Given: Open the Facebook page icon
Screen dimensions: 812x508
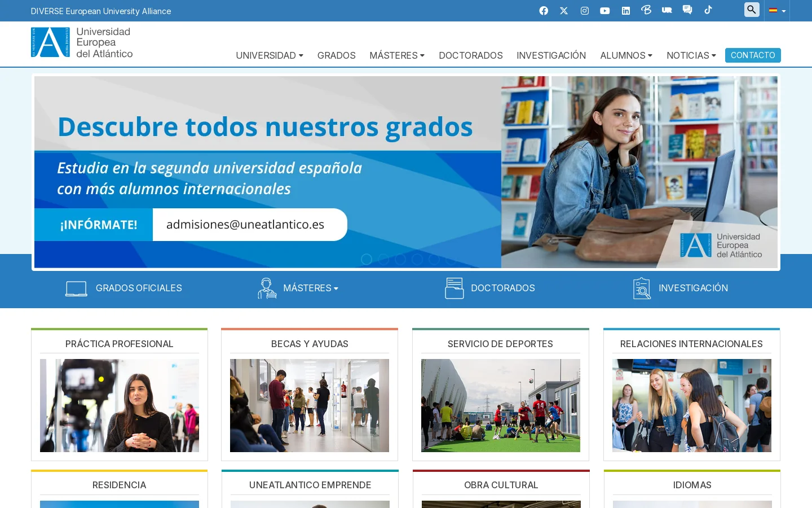Looking at the screenshot, I should pos(544,11).
